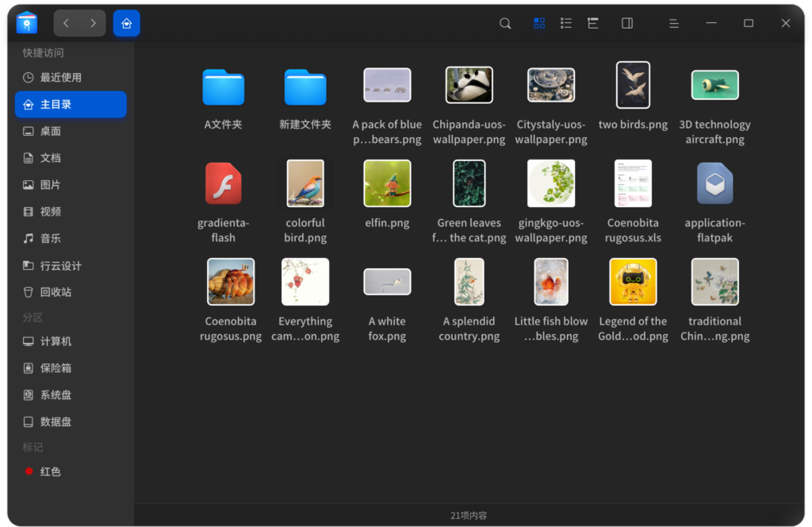
Task: Select the application-flatpak file icon
Action: (x=714, y=183)
